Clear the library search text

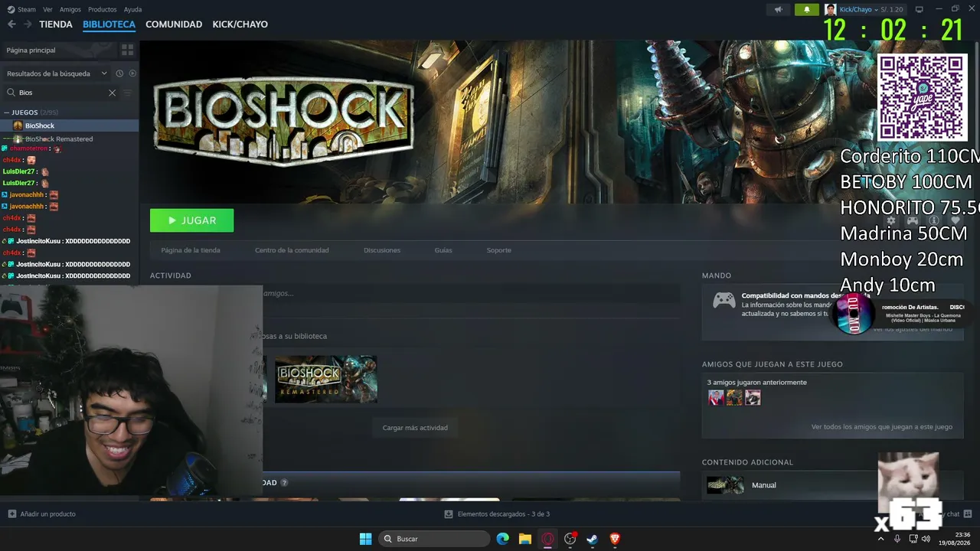click(x=112, y=93)
